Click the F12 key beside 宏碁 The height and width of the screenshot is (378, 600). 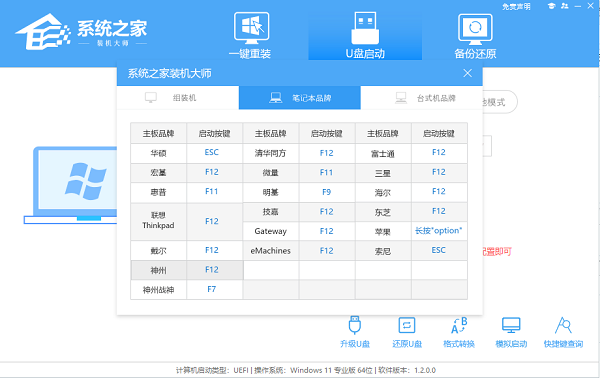click(215, 173)
